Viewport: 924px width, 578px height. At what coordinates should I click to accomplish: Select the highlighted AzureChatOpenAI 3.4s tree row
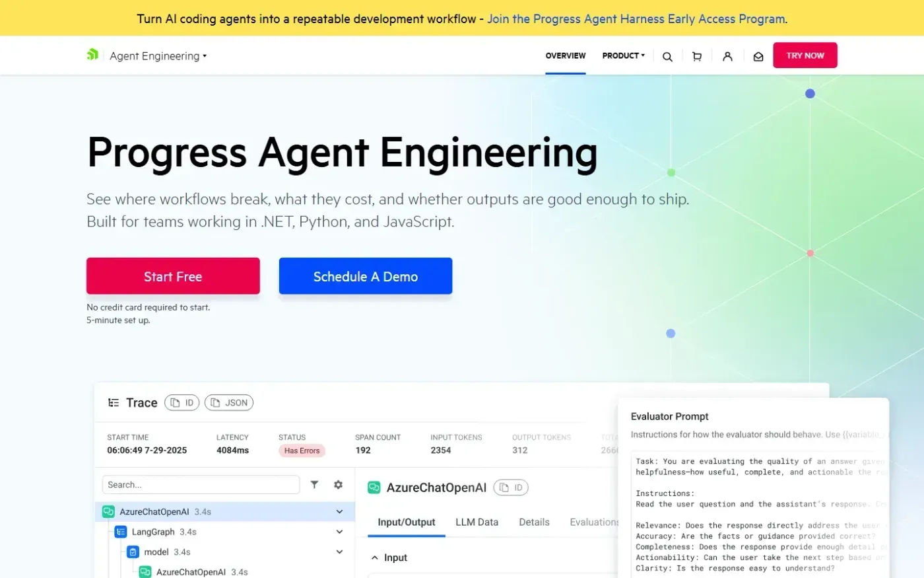(225, 511)
